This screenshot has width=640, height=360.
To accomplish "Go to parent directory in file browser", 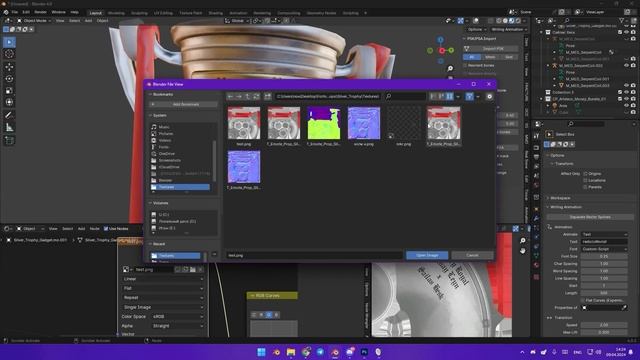I will [248, 96].
